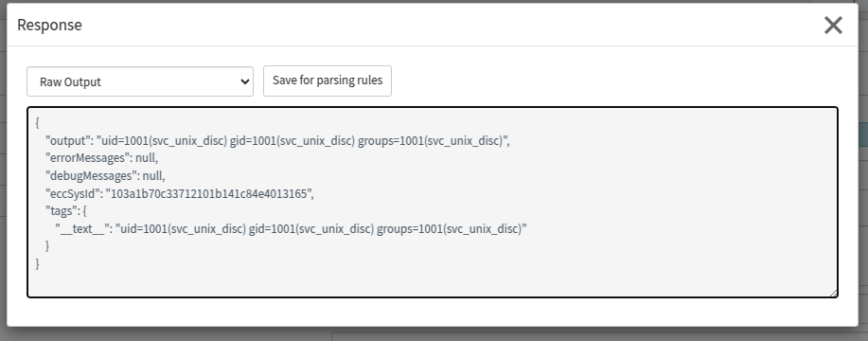
Task: Click Save for parsing rules button
Action: (328, 81)
